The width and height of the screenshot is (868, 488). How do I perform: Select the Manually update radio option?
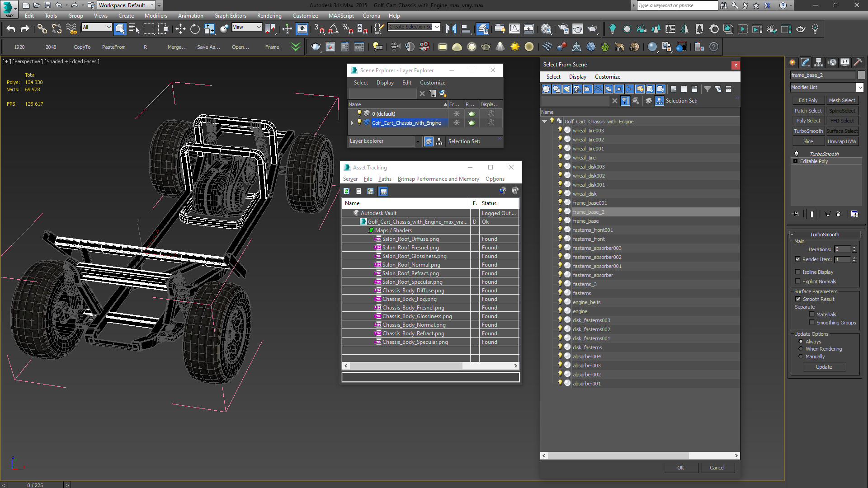tap(801, 357)
